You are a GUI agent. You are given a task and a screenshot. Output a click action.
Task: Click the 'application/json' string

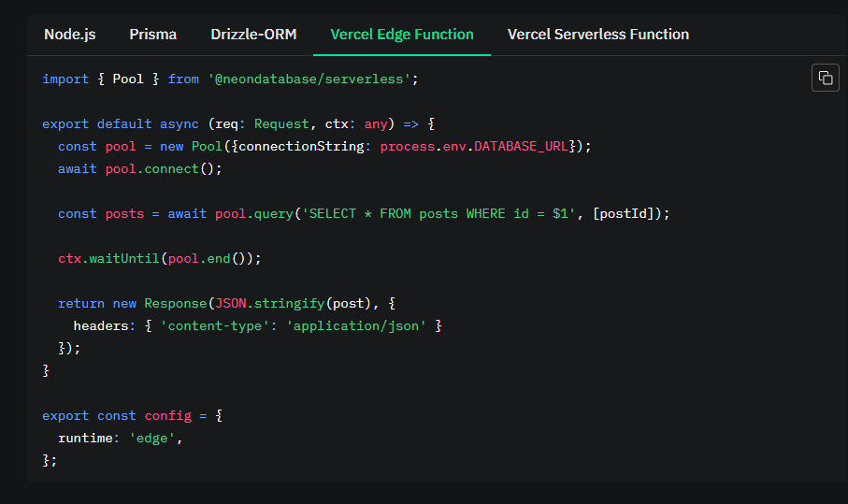[356, 326]
